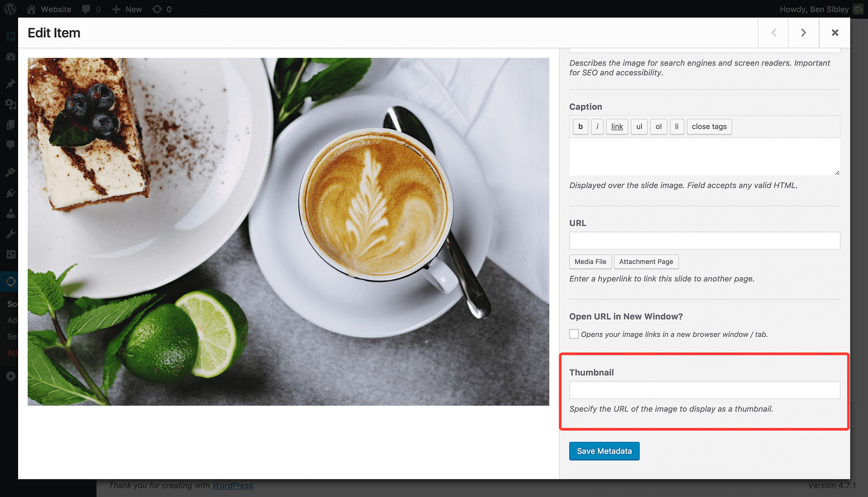The image size is (868, 497).
Task: Open the Tools wrench icon in sidebar
Action: pyautogui.click(x=11, y=234)
